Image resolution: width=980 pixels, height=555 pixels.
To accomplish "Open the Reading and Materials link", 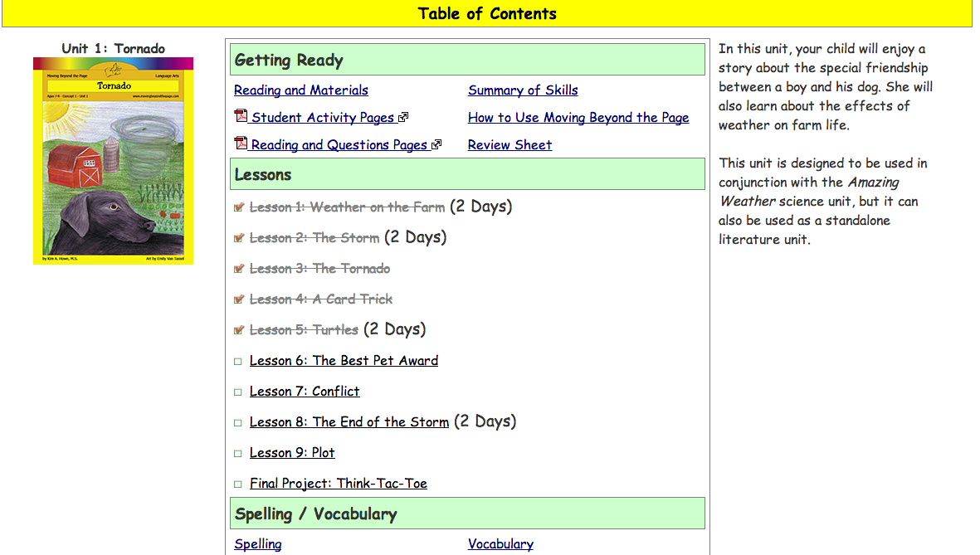I will pos(300,90).
